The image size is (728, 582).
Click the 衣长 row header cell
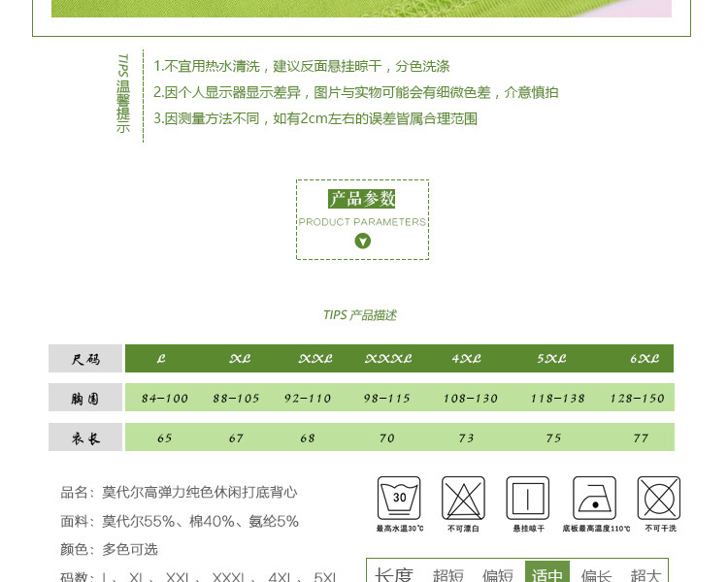pyautogui.click(x=85, y=437)
